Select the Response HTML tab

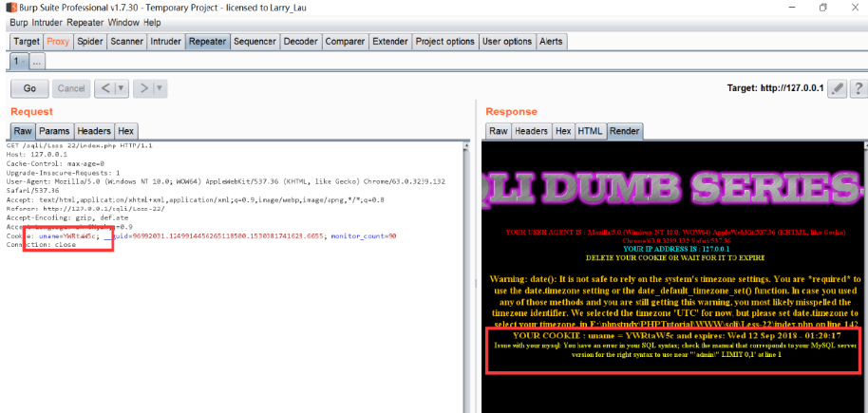pos(590,131)
